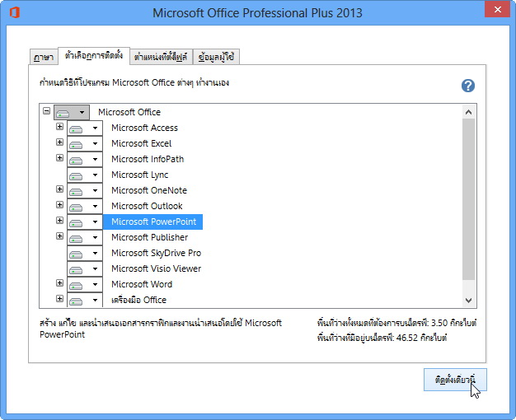516x420 pixels.
Task: Expand the เครื่องมือ Office tree node
Action: [x=59, y=298]
